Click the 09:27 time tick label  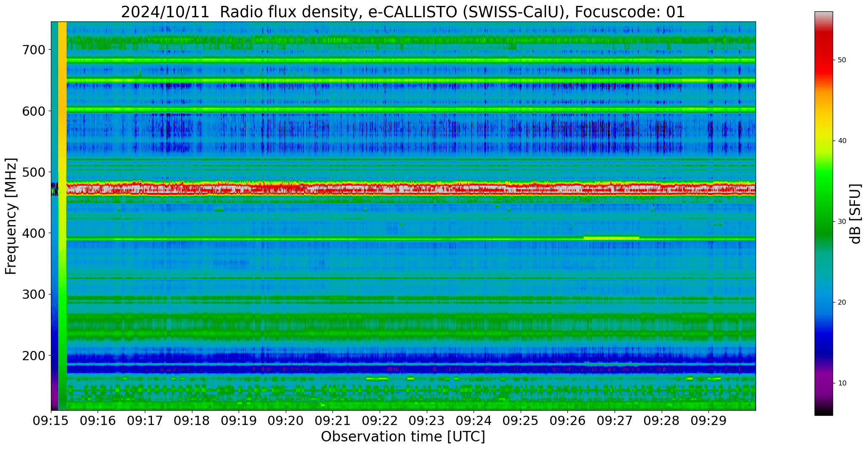click(x=615, y=421)
